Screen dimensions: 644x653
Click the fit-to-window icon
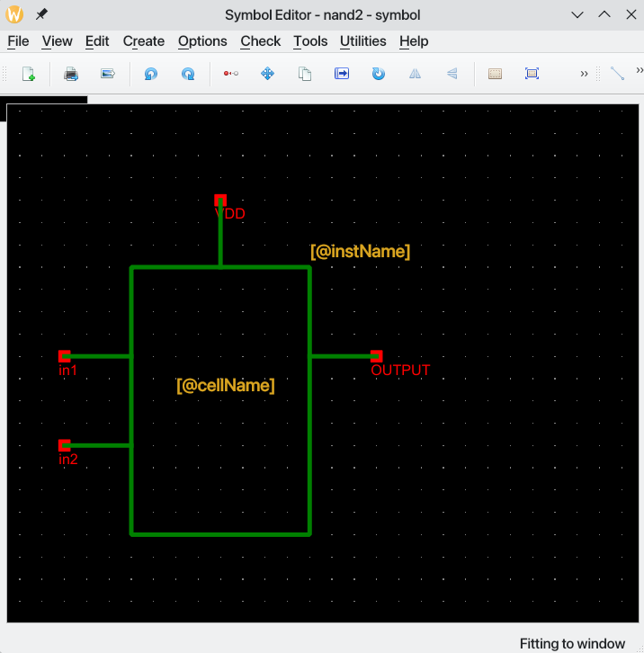pos(532,74)
